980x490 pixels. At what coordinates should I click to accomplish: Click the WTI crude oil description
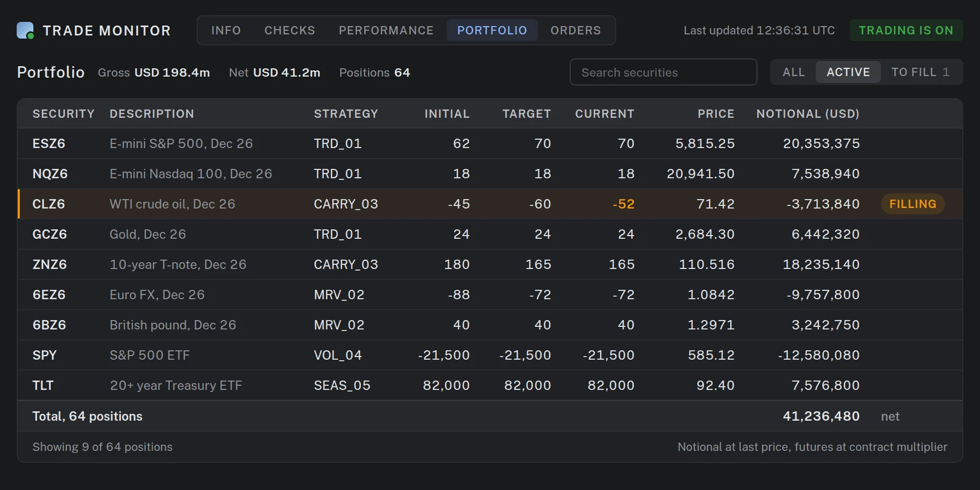tap(173, 204)
